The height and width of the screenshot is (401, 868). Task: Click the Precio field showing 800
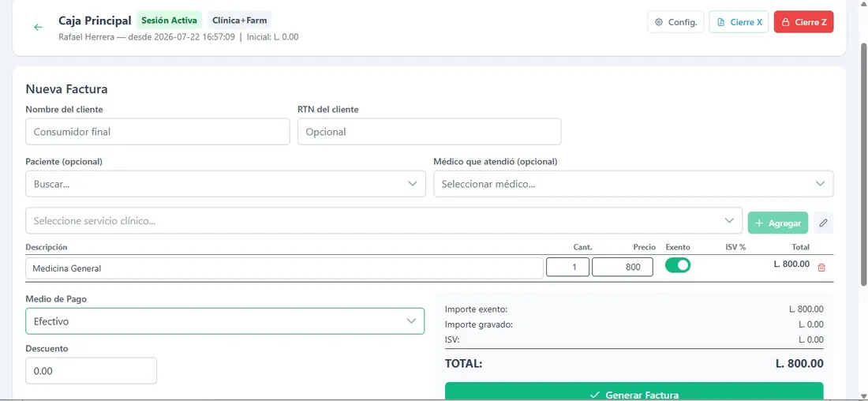(623, 267)
